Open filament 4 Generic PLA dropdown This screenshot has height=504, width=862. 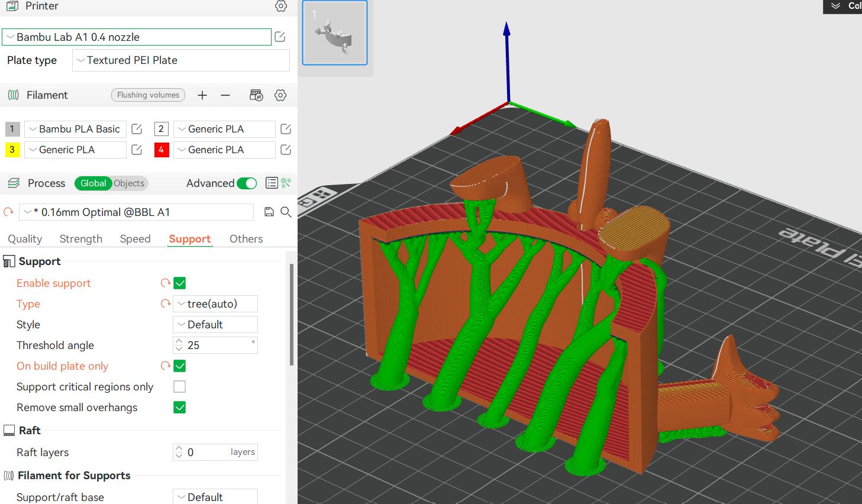click(x=224, y=150)
